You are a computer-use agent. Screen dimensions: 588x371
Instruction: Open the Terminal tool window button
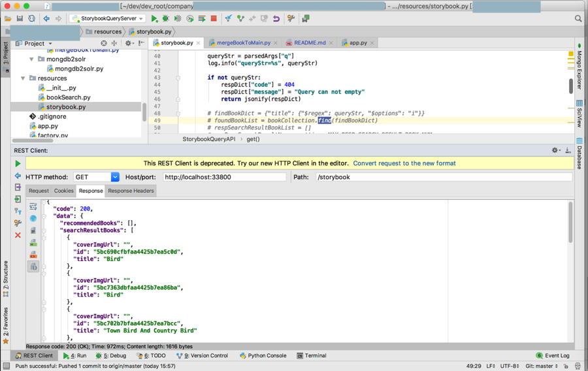[x=312, y=356]
